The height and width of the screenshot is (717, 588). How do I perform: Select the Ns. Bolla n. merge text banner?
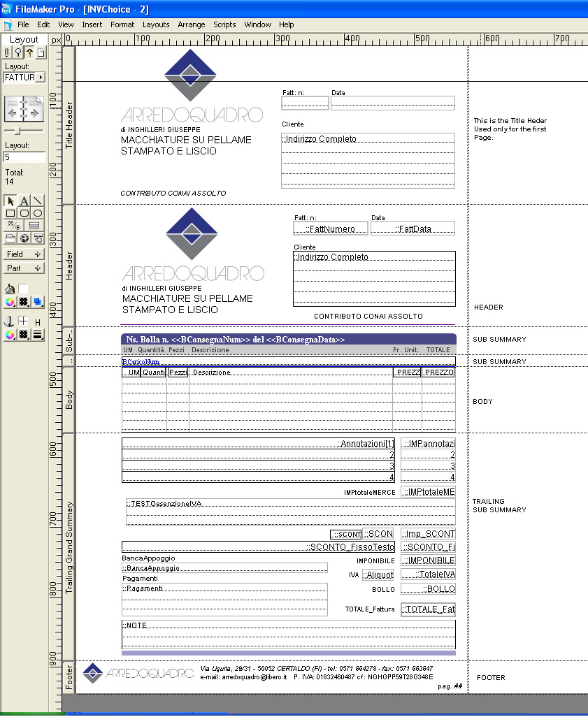coord(289,340)
